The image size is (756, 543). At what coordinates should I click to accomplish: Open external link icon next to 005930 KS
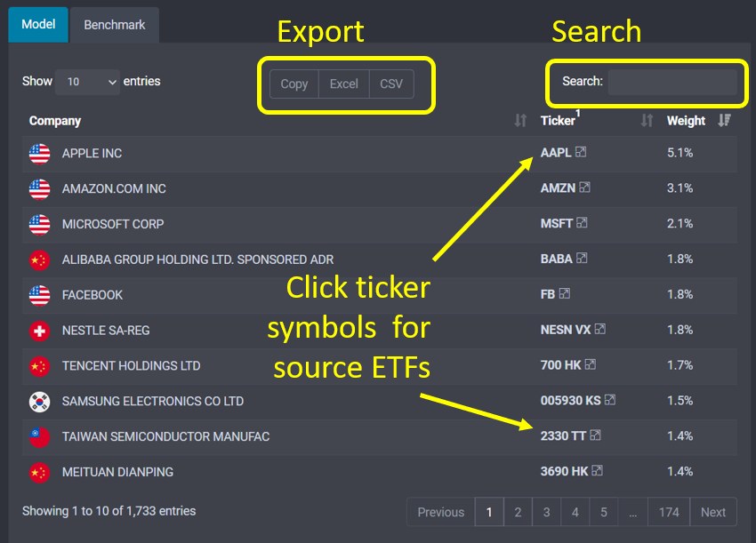click(x=610, y=399)
